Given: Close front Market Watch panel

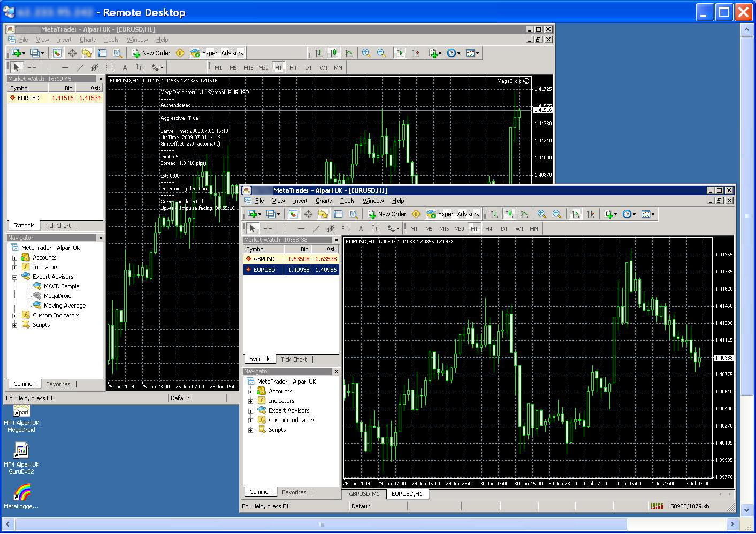Looking at the screenshot, I should [336, 240].
